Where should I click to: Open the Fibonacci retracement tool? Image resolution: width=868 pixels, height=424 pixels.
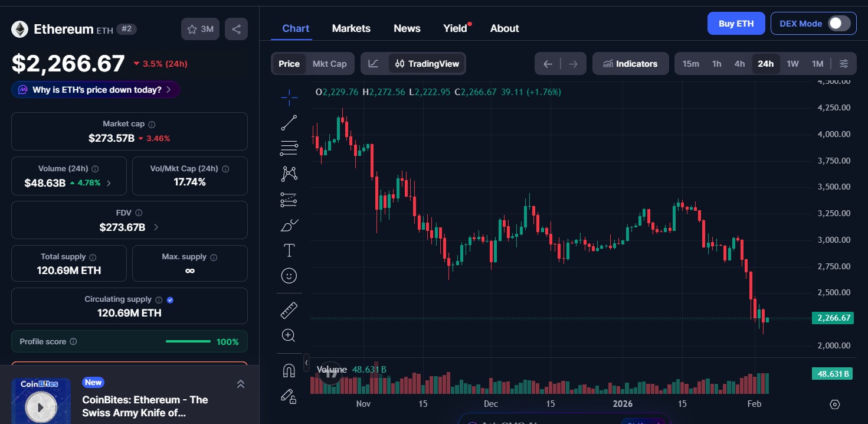[x=289, y=148]
